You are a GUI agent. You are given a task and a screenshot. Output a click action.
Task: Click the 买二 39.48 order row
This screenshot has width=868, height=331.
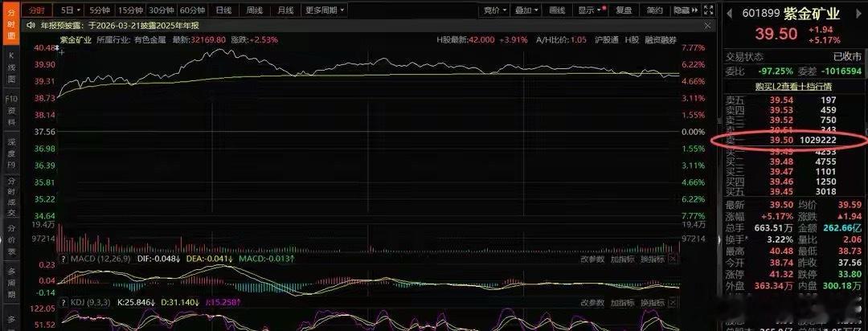tap(793, 161)
